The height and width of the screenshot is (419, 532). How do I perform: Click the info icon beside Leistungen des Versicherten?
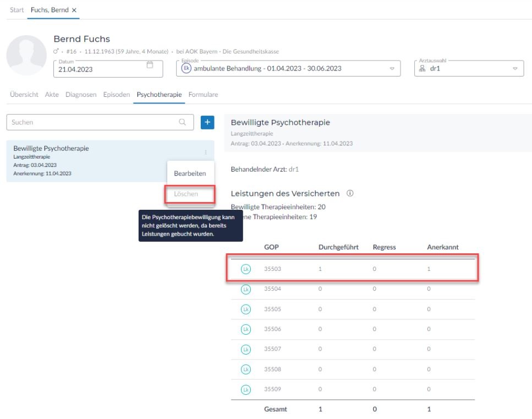tap(350, 194)
